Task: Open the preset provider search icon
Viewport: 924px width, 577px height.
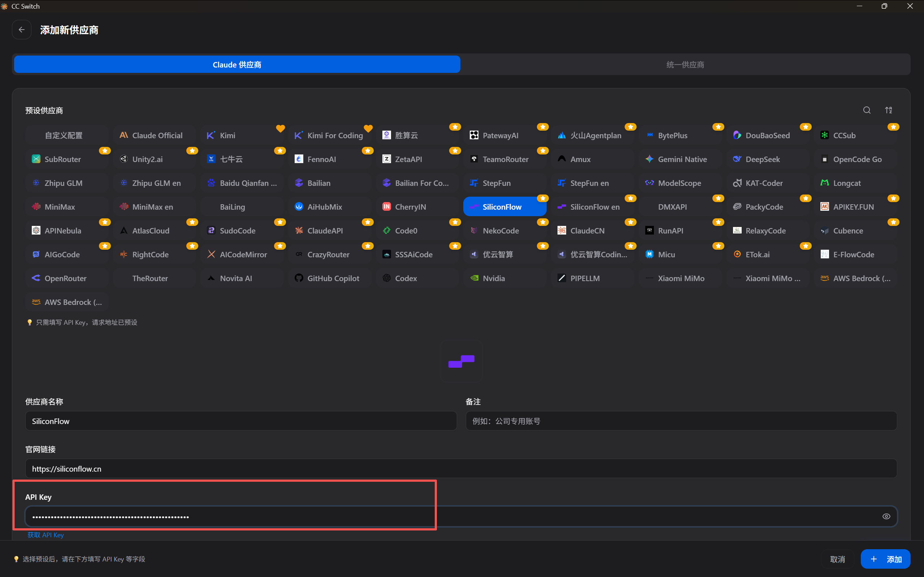Action: tap(867, 110)
